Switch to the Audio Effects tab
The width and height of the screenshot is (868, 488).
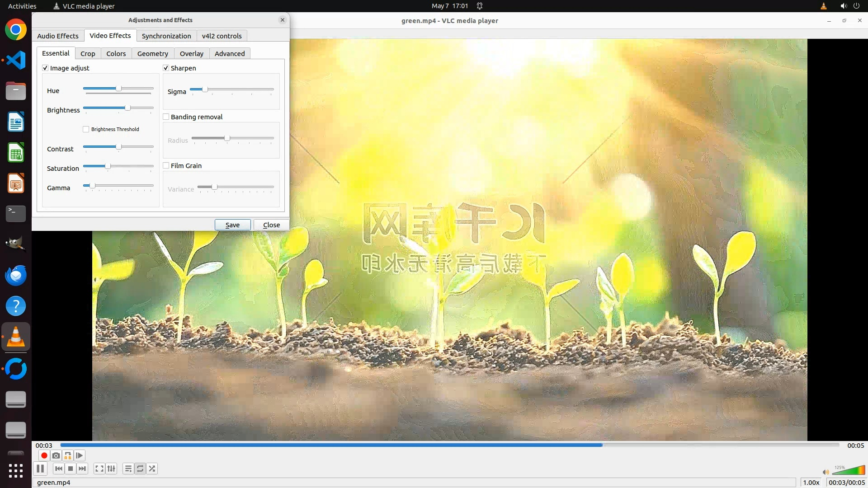[x=58, y=36]
